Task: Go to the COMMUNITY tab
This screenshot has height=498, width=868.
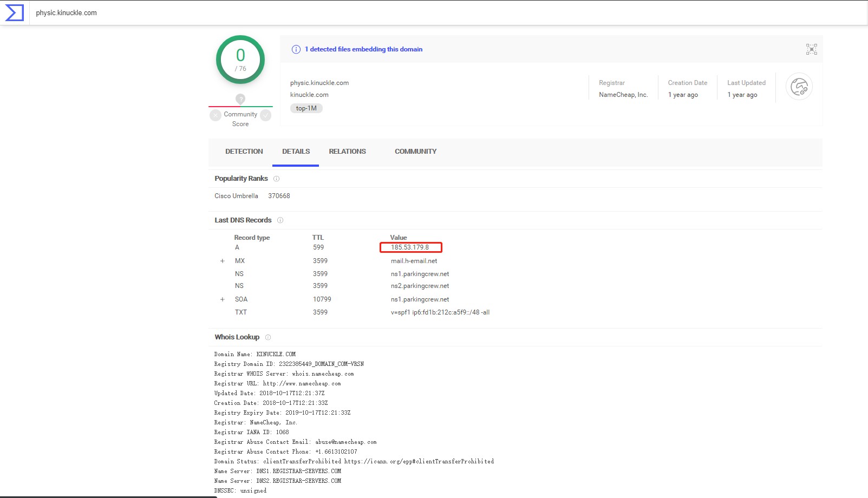Action: tap(415, 152)
